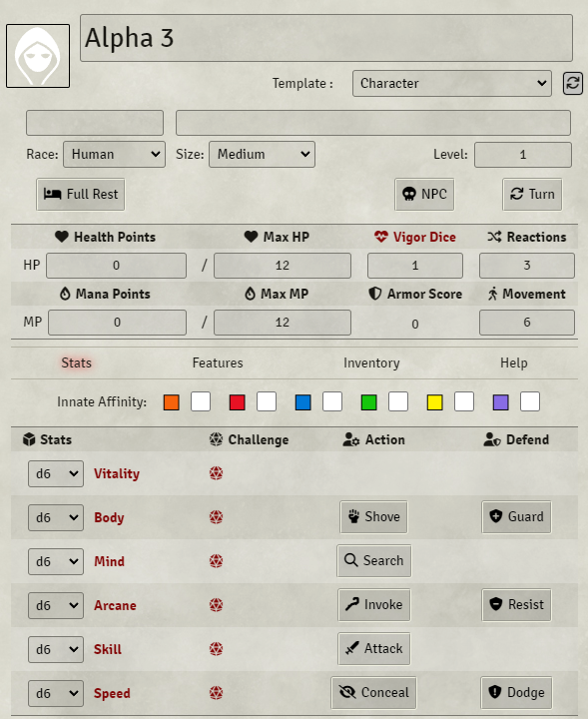The width and height of the screenshot is (588, 719).
Task: Roll the Mind challenge dice icon
Action: tap(216, 561)
